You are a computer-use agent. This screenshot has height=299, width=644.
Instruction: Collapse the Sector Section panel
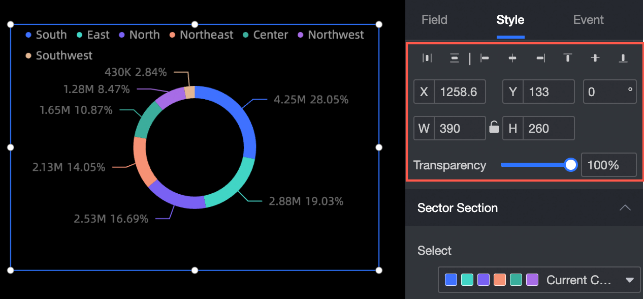pyautogui.click(x=625, y=207)
